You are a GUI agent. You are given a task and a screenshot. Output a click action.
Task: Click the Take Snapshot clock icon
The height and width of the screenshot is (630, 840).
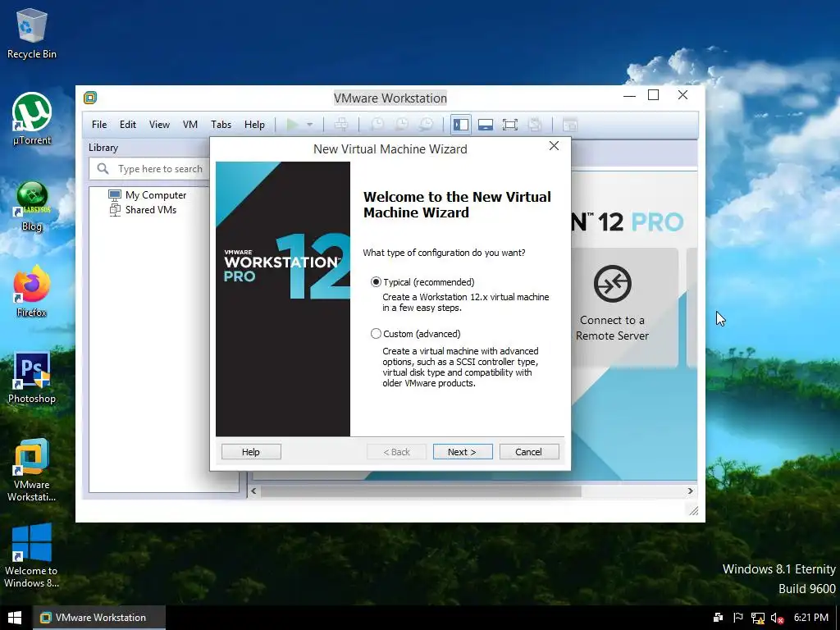point(377,125)
